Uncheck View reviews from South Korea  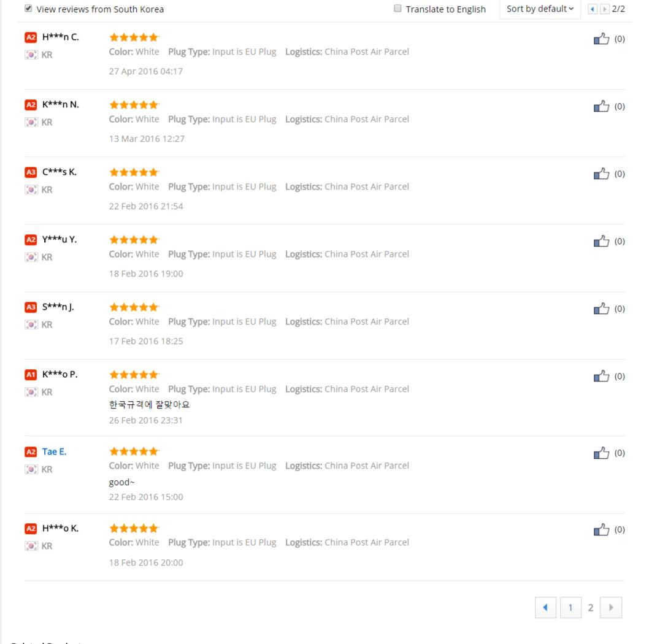point(28,9)
